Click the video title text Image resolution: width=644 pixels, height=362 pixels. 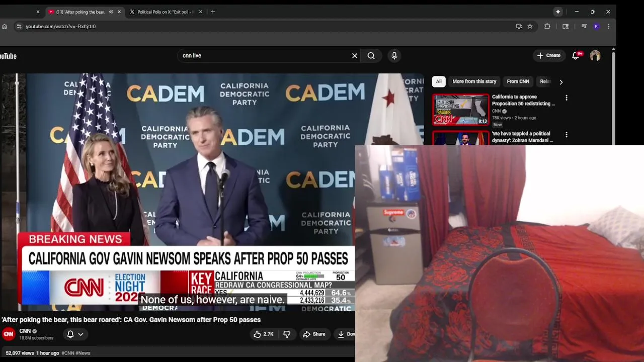click(x=131, y=320)
